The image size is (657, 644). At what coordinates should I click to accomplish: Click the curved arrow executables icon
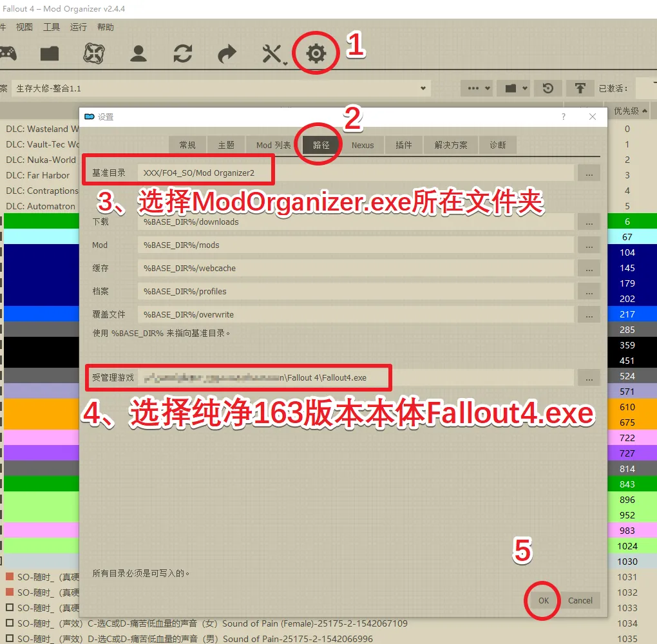coord(227,53)
